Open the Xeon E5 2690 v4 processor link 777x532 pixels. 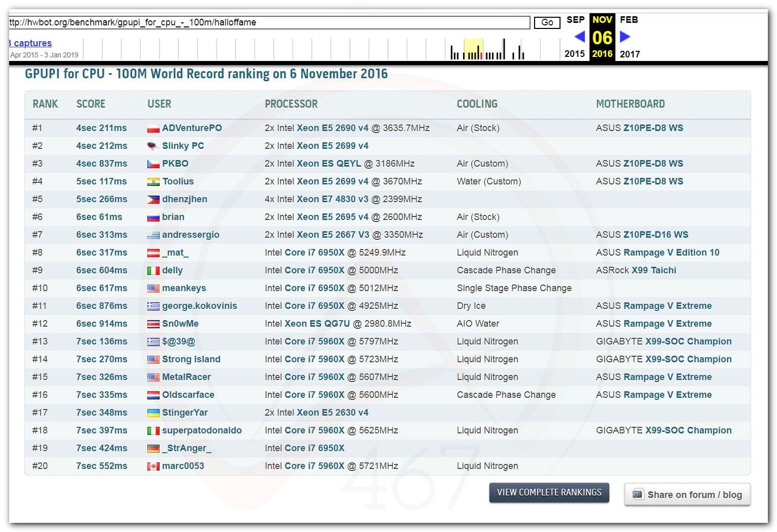click(332, 128)
